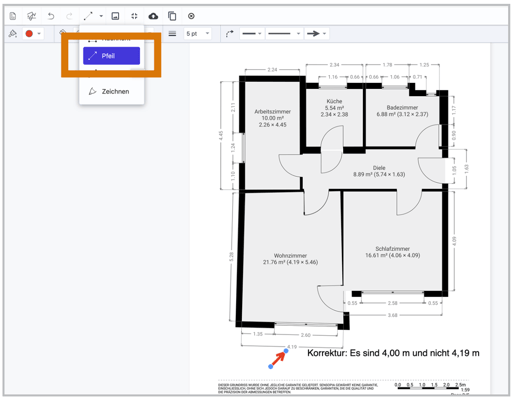Viewport: 512px width, 400px height.
Task: Open the 5 pt line thickness dropdown
Action: (198, 34)
